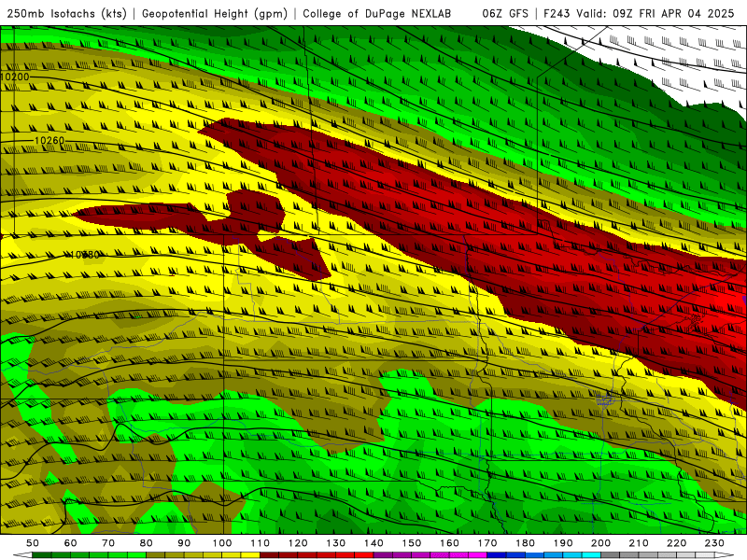The height and width of the screenshot is (560, 747).
Task: Click the 200 value on the color scale
Action: pos(600,543)
